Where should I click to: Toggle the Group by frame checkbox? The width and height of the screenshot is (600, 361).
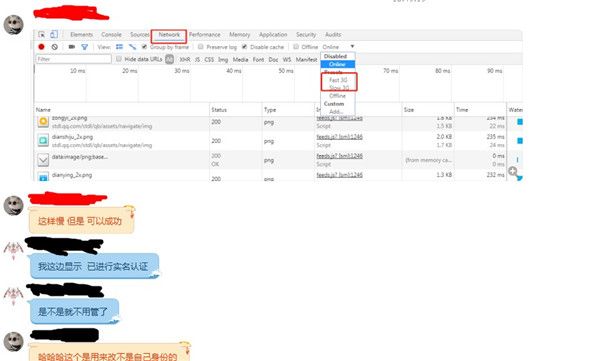pyautogui.click(x=144, y=47)
